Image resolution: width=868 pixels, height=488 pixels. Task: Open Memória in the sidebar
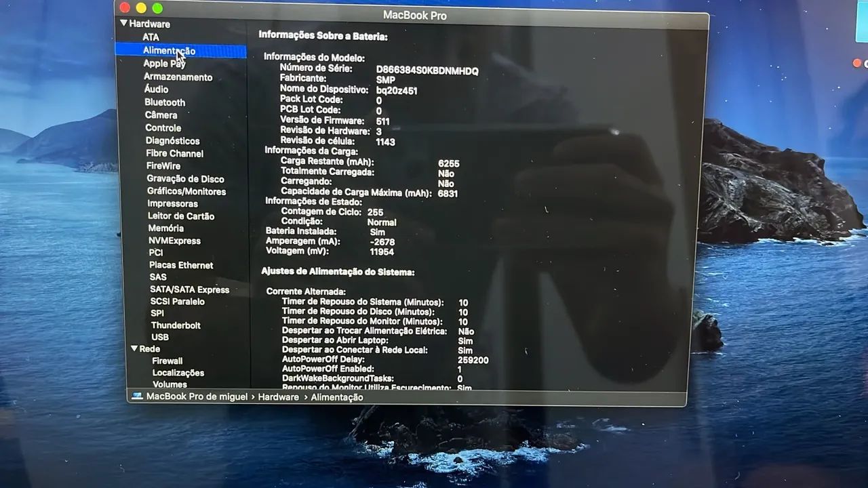click(x=165, y=228)
